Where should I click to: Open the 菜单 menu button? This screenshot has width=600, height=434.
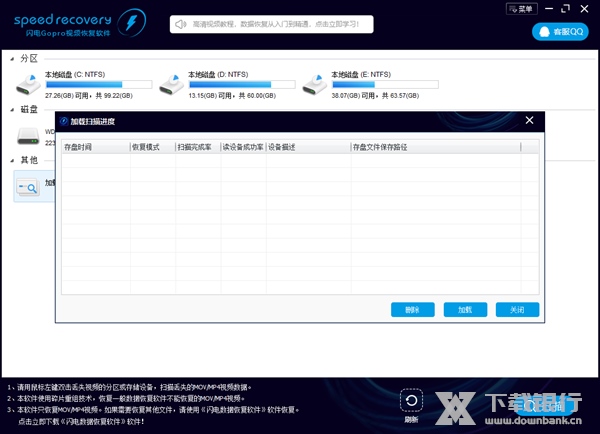522,9
